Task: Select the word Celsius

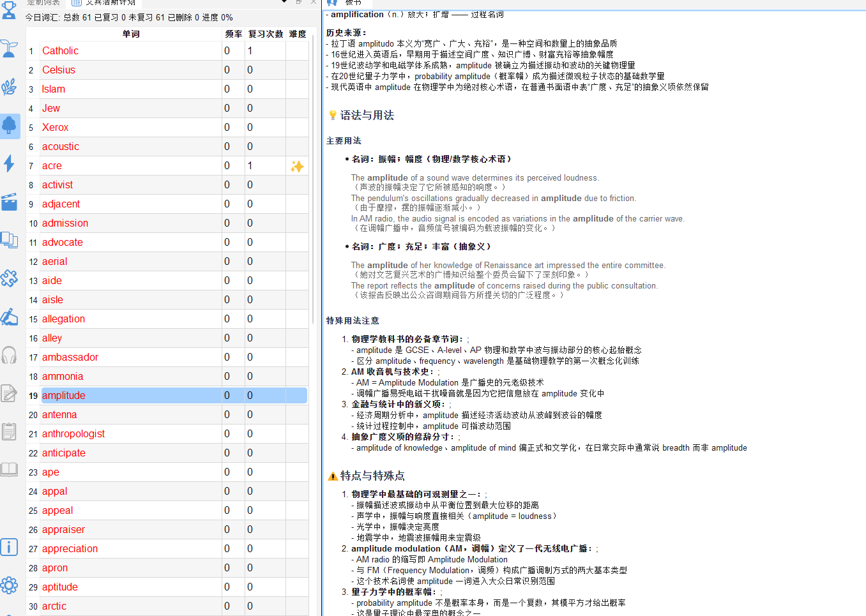Action: (x=59, y=70)
